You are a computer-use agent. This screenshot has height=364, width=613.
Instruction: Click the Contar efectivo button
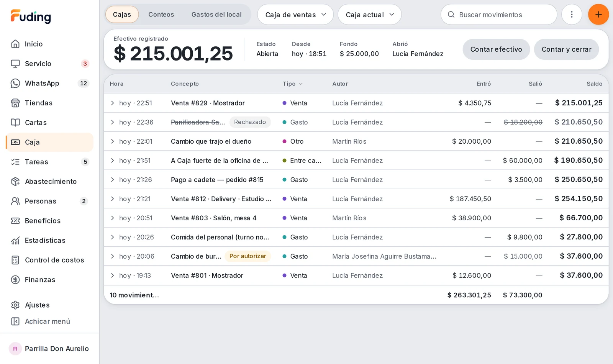point(496,49)
